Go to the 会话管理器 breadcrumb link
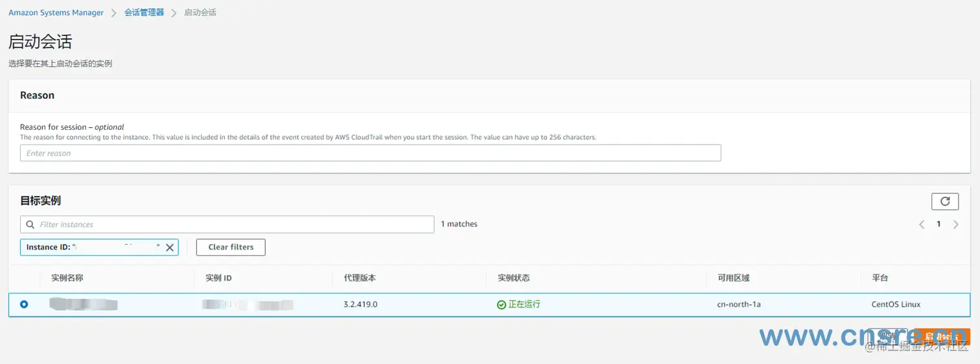The image size is (980, 364). click(144, 12)
